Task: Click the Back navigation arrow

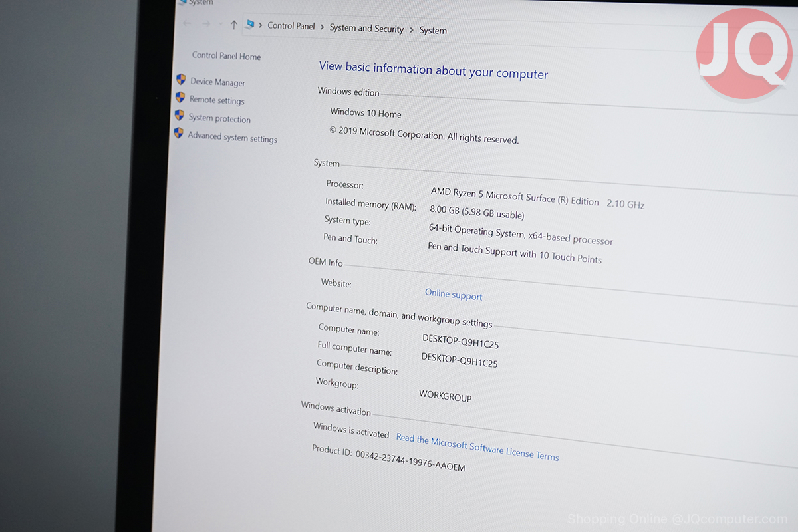Action: click(187, 23)
